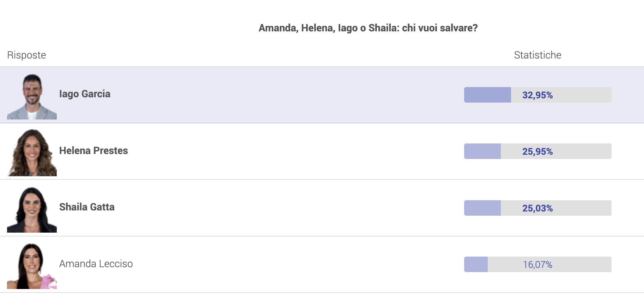The image size is (644, 301).
Task: Select the Amanda Lecciso answer name
Action: point(96,264)
